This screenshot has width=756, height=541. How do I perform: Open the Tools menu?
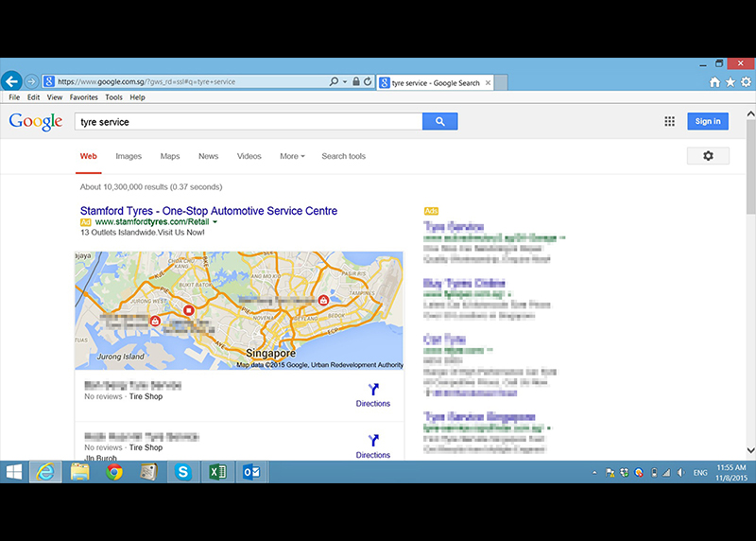[x=113, y=97]
